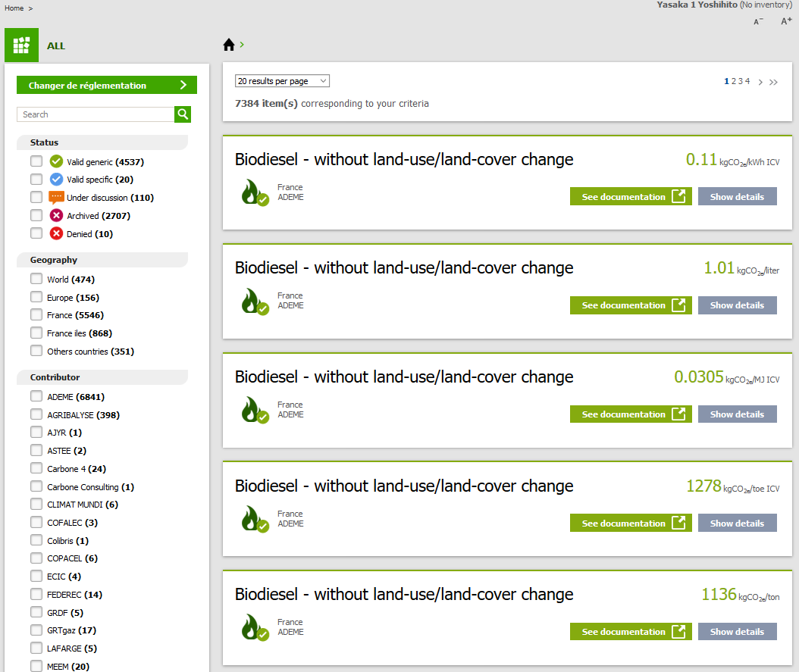Go to the home house icon
The height and width of the screenshot is (672, 799).
tap(229, 45)
